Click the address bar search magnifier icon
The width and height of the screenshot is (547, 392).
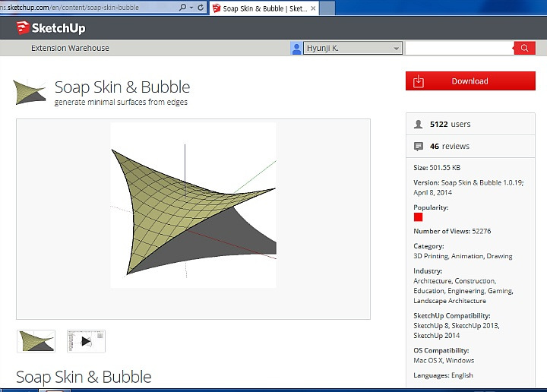pos(182,8)
